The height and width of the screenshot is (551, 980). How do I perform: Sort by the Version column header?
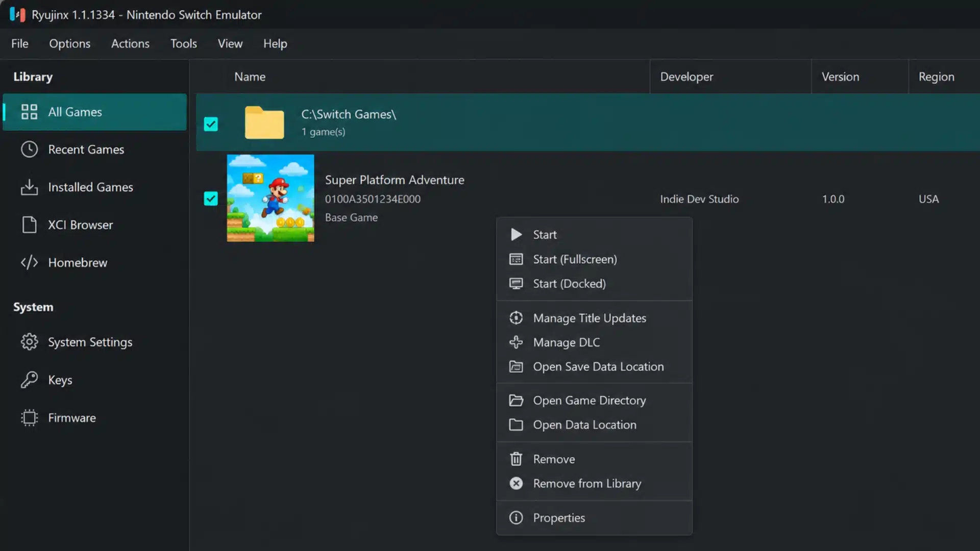point(840,77)
